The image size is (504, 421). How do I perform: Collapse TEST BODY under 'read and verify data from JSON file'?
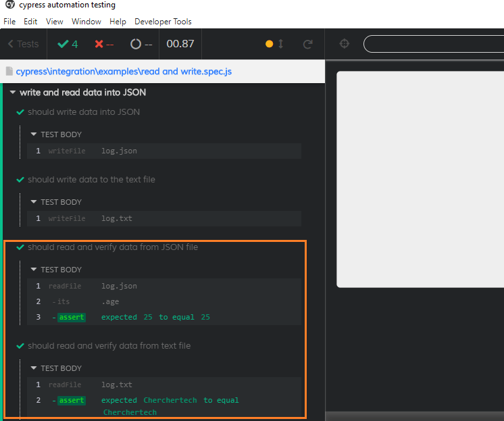(56, 270)
